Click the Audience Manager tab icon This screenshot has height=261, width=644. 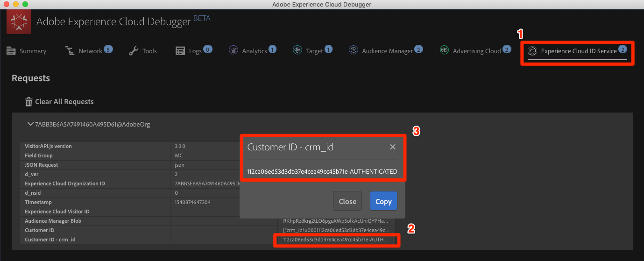(x=354, y=50)
